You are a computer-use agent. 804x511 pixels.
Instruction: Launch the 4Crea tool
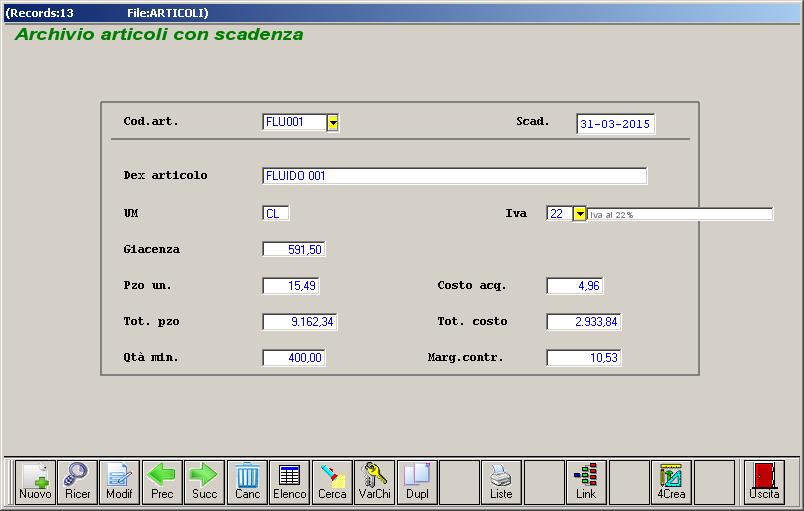coord(671,482)
